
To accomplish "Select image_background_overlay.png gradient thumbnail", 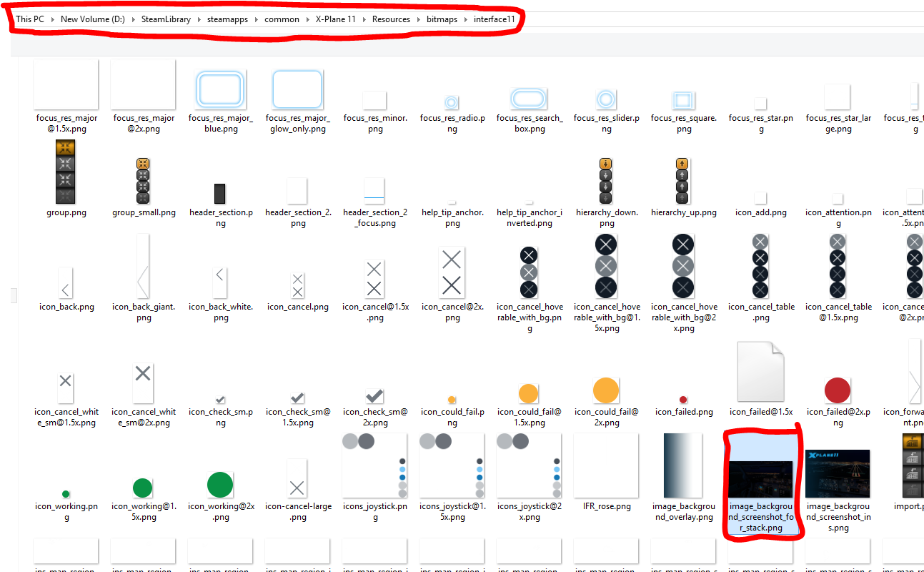I will pos(683,465).
